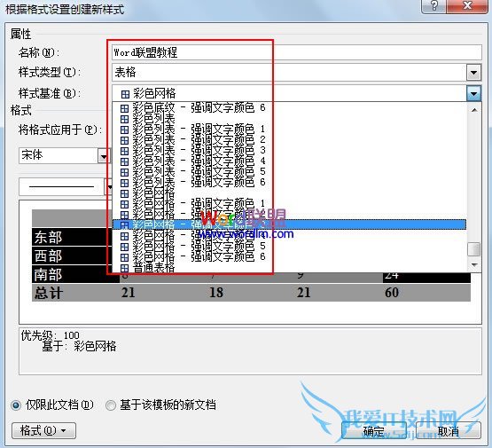Close the 根据格式设置创建新样式 dialog
The image size is (492, 448).
[x=467, y=5]
